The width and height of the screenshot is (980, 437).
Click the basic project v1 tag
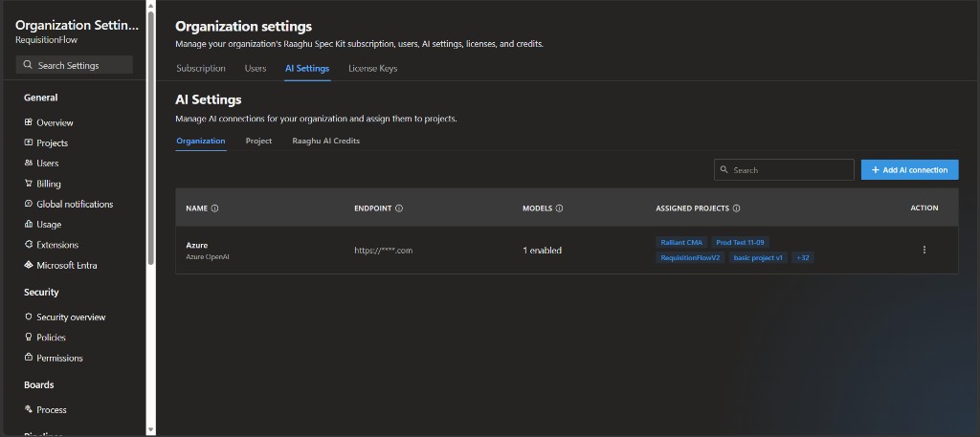click(758, 257)
